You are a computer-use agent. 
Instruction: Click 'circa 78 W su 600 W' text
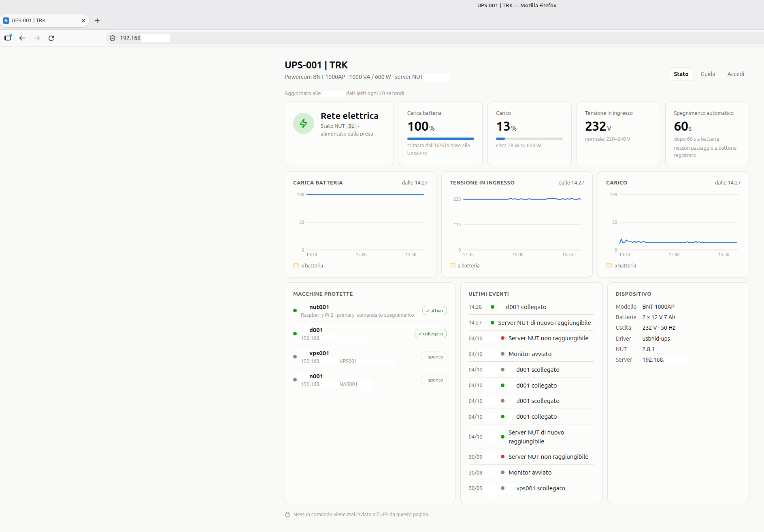(x=519, y=146)
